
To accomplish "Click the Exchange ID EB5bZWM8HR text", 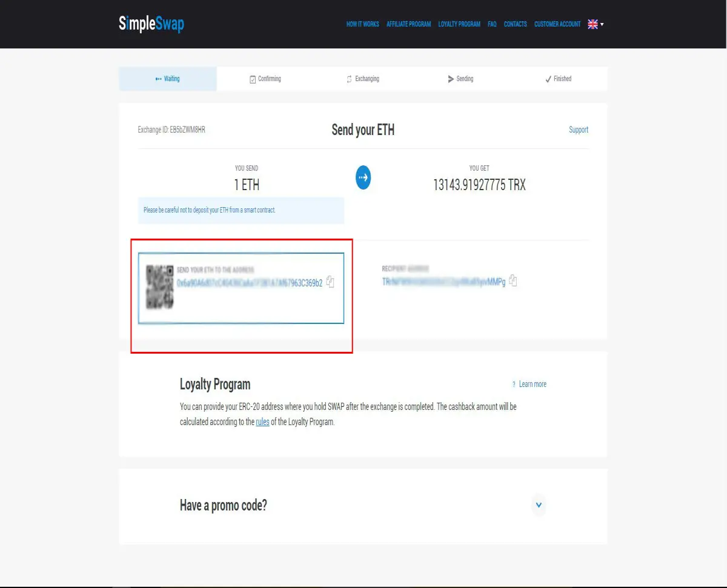I will pyautogui.click(x=171, y=130).
